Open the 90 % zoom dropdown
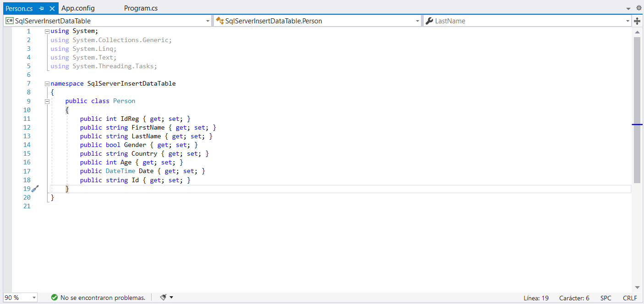 pos(34,298)
